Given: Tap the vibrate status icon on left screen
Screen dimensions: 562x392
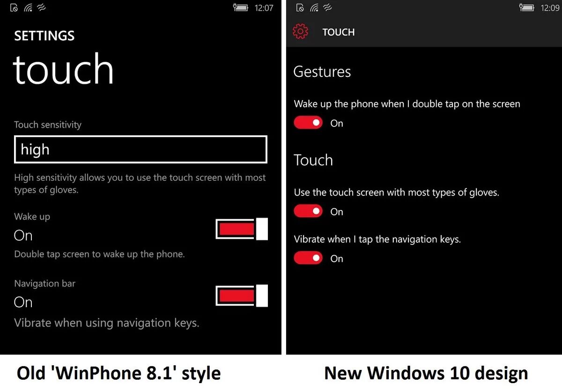Looking at the screenshot, I should click(42, 7).
